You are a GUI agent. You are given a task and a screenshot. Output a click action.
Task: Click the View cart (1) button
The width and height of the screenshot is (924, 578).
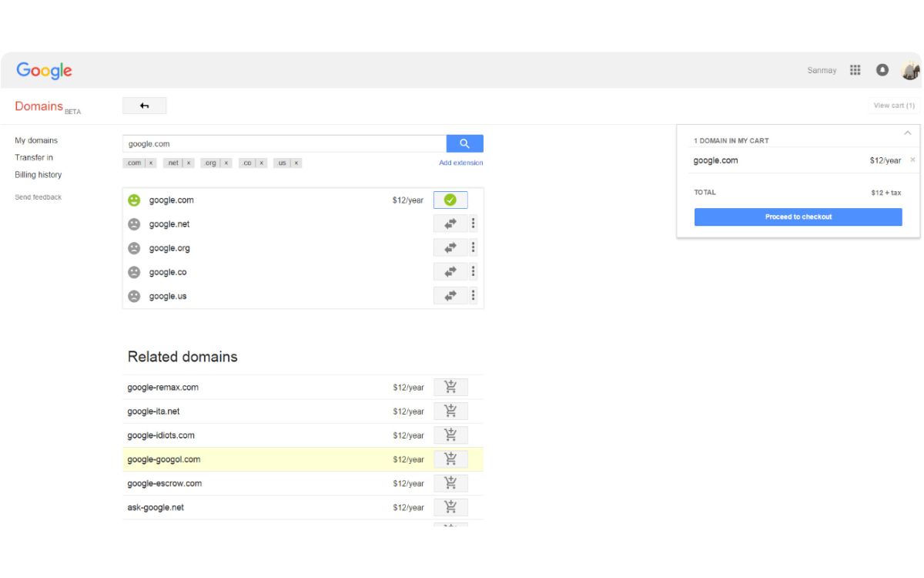coord(894,106)
